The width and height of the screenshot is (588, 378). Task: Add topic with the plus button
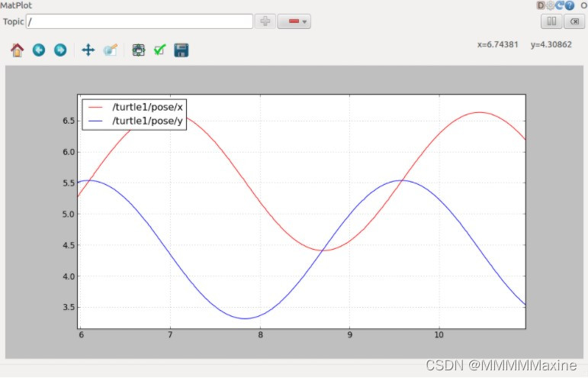[265, 21]
